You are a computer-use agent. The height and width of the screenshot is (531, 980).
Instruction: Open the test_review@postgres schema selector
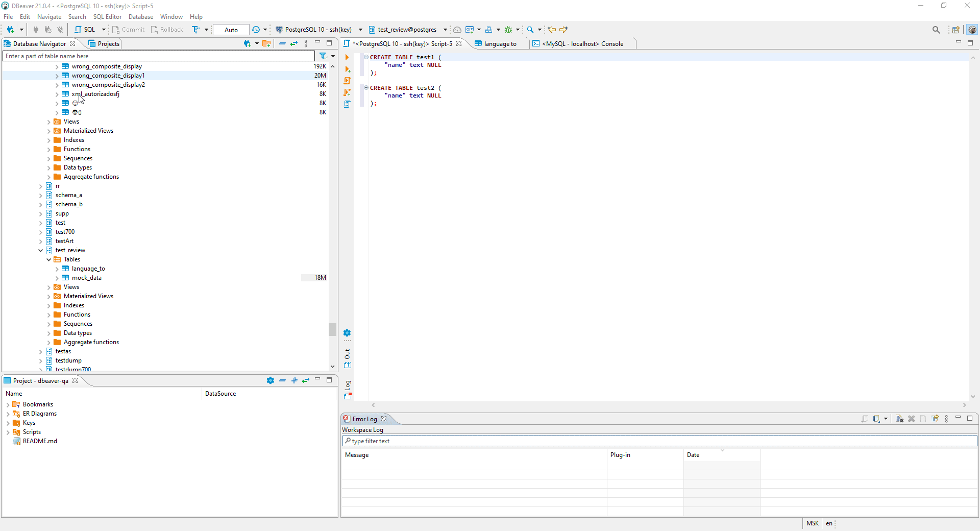(x=407, y=30)
